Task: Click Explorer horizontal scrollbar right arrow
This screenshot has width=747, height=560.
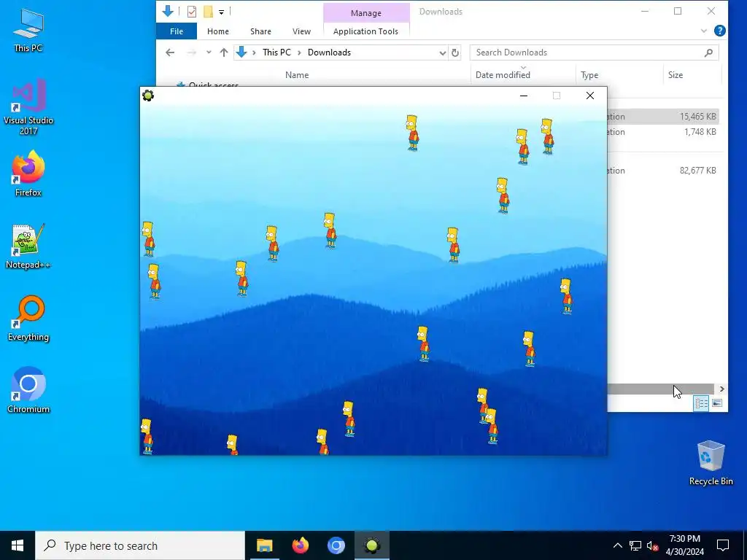Action: (721, 389)
